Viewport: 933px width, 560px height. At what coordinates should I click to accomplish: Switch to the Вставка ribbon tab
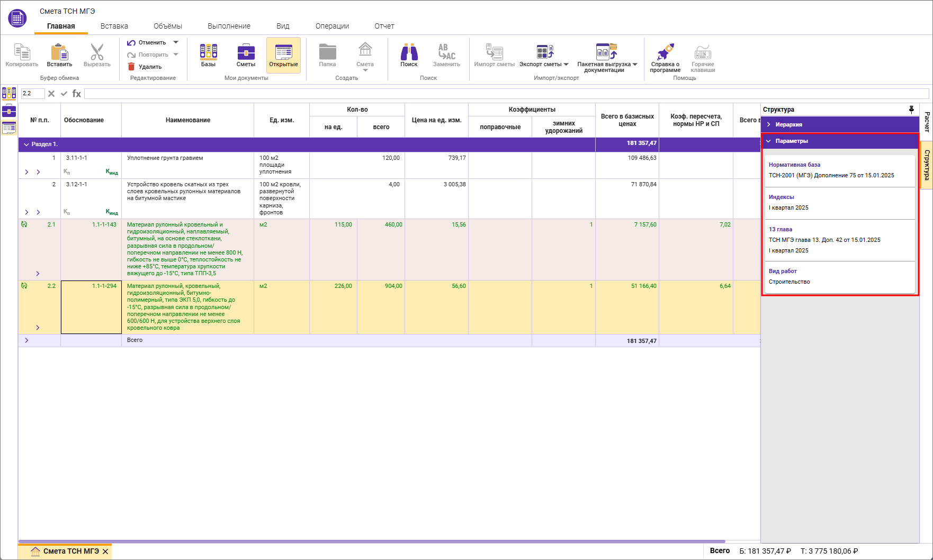coord(114,26)
